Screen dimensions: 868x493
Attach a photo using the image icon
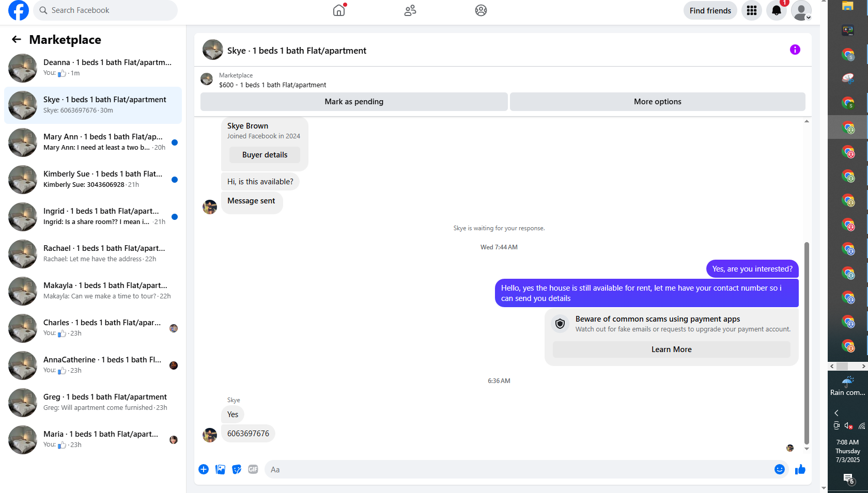point(220,469)
